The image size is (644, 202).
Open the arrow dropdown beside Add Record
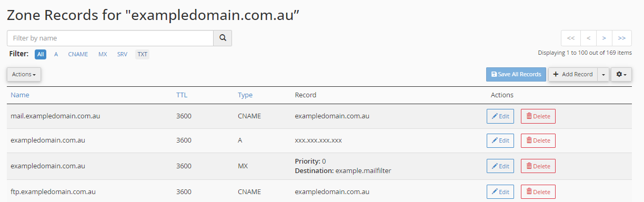(603, 74)
